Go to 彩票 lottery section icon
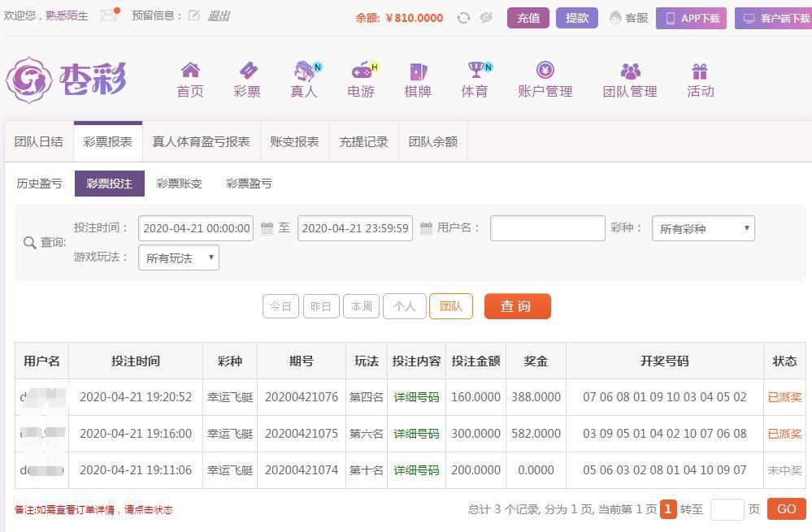The width and height of the screenshot is (812, 532). (x=247, y=71)
